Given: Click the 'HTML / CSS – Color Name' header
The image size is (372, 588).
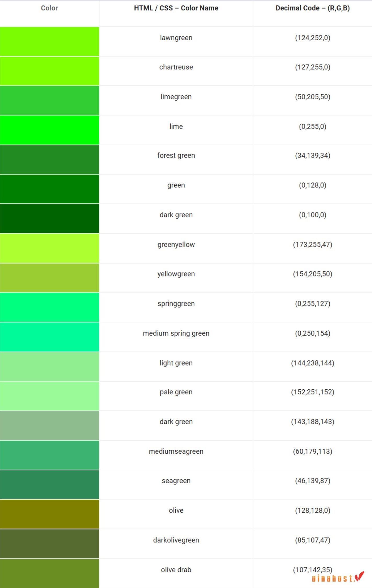Looking at the screenshot, I should (x=176, y=8).
